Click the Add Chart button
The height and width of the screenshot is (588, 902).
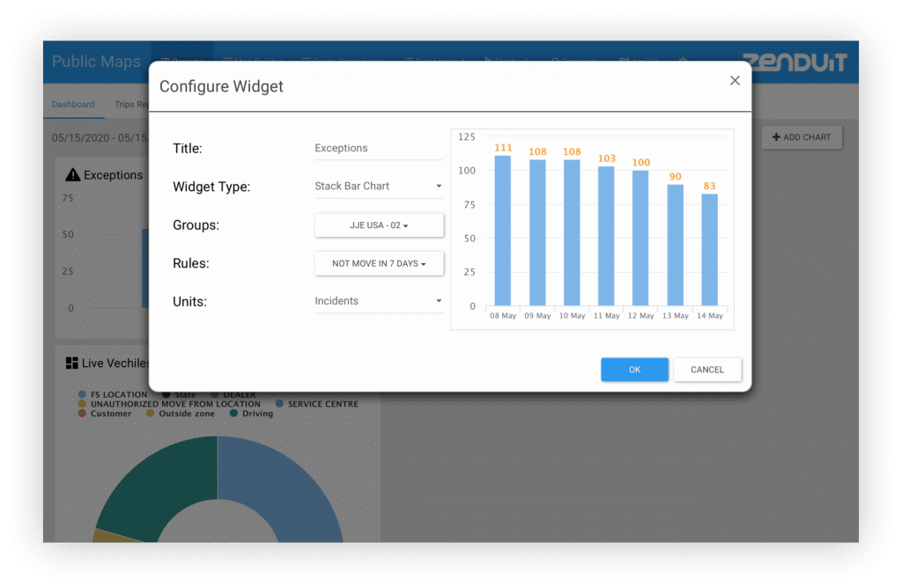coord(802,137)
